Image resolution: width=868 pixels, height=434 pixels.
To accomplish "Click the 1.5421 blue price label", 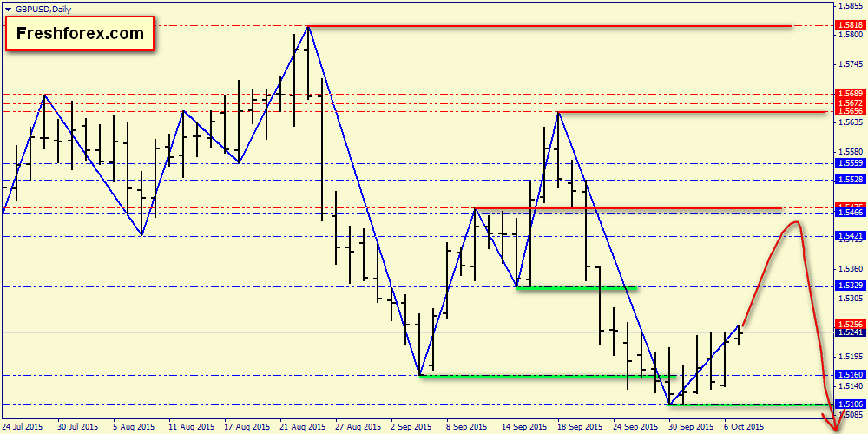I will click(x=849, y=236).
